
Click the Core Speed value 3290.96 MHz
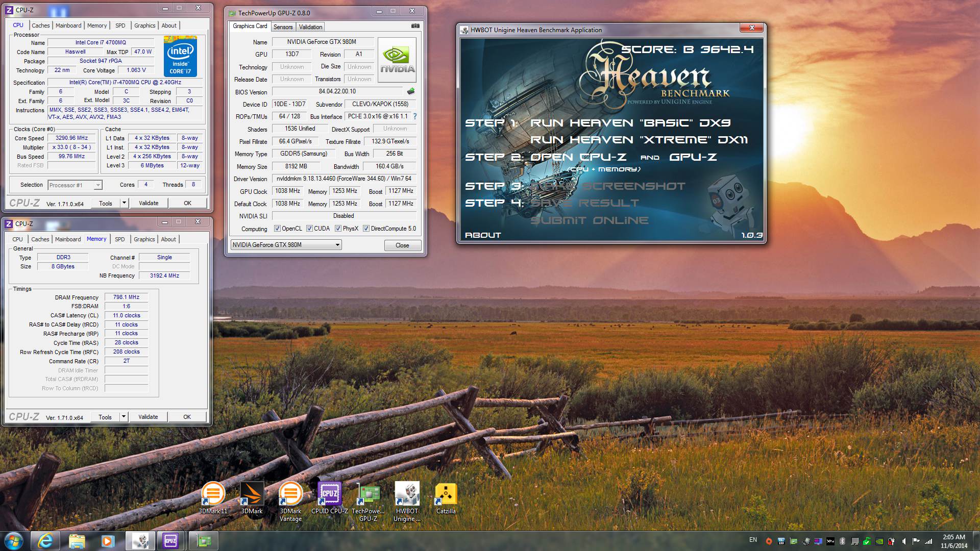[x=72, y=138]
